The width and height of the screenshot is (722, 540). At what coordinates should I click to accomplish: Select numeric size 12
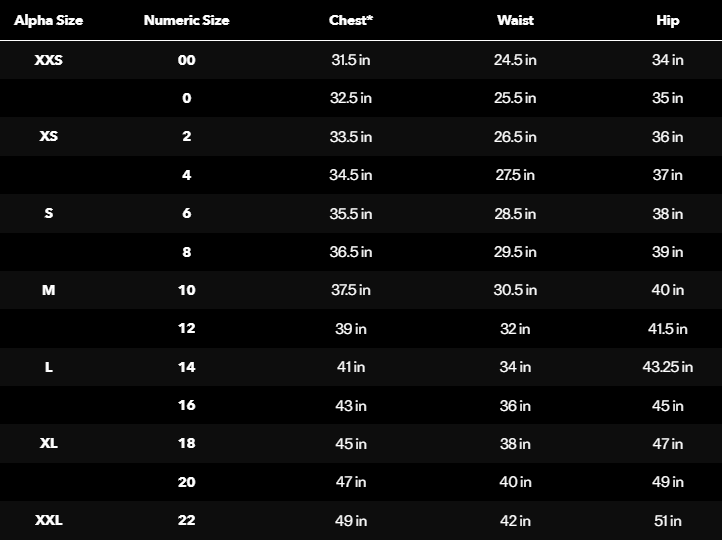pyautogui.click(x=186, y=328)
